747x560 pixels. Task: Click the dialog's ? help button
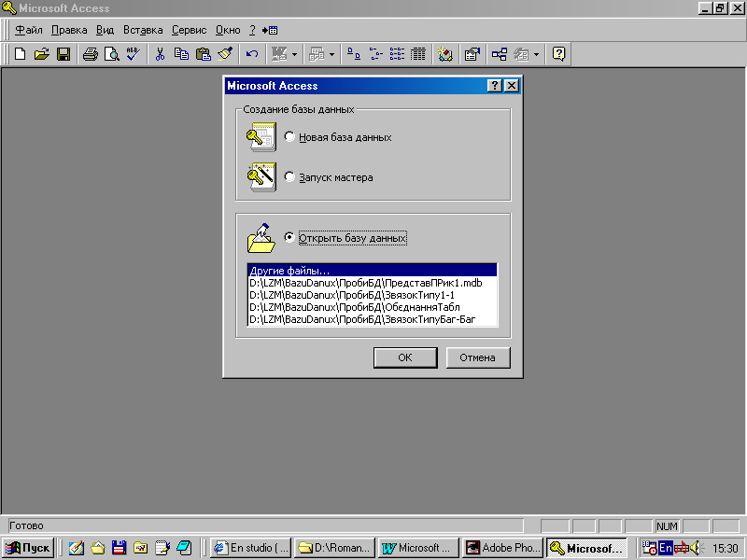click(495, 86)
